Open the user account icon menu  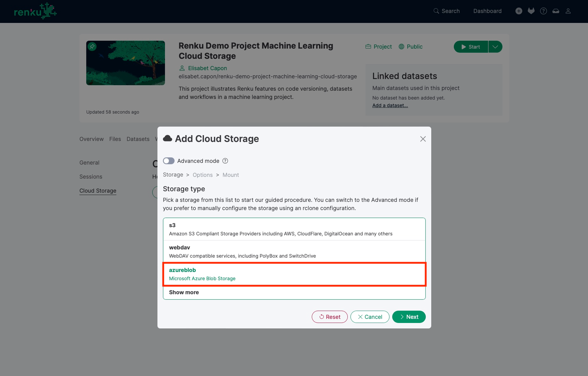(568, 11)
